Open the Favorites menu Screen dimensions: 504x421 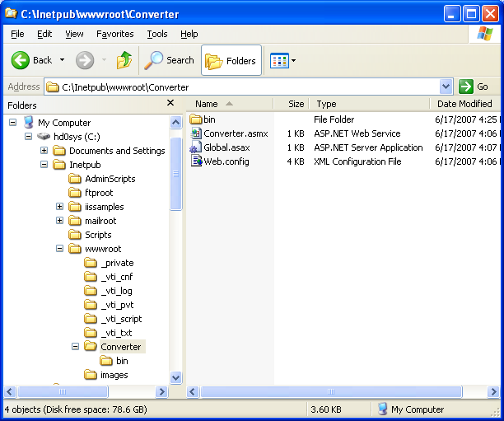(x=114, y=34)
